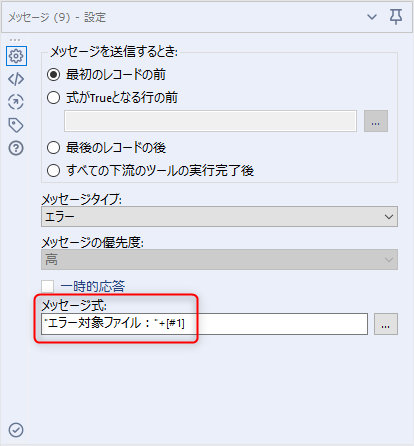
Task: Open the メッセージの優先度 dropdown
Action: tap(219, 259)
